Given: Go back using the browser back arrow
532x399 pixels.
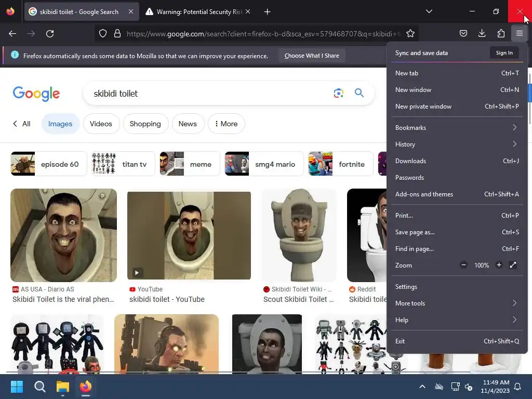Looking at the screenshot, I should tap(12, 34).
